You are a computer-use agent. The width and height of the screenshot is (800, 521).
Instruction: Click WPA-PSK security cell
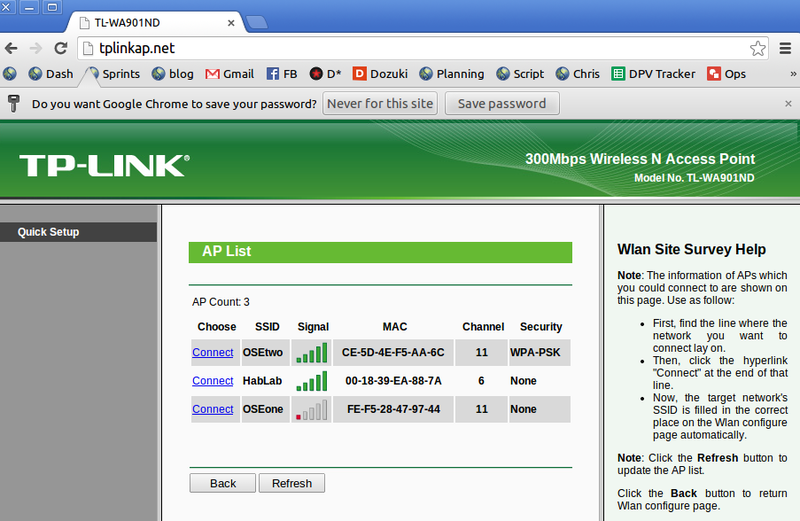point(539,353)
